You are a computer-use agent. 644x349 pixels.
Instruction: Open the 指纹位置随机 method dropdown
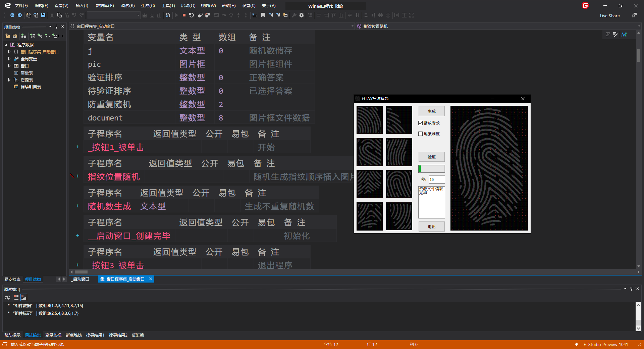pyautogui.click(x=639, y=26)
